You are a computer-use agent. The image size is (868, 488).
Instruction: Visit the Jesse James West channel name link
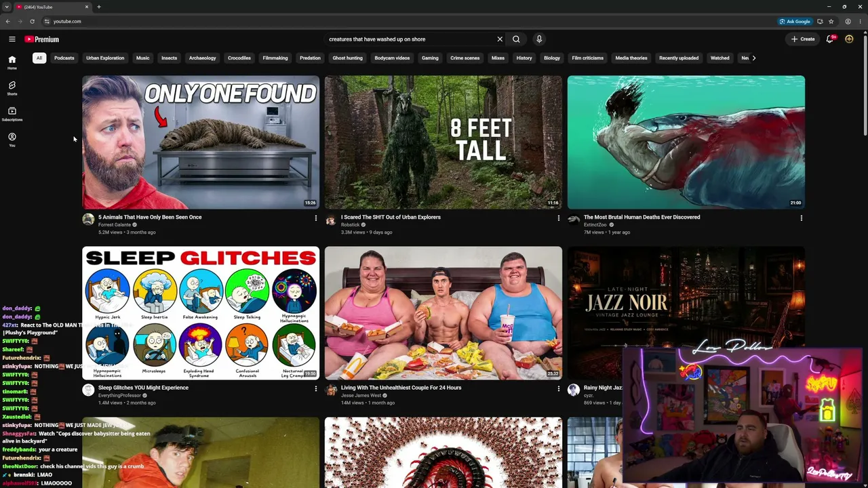pos(361,396)
